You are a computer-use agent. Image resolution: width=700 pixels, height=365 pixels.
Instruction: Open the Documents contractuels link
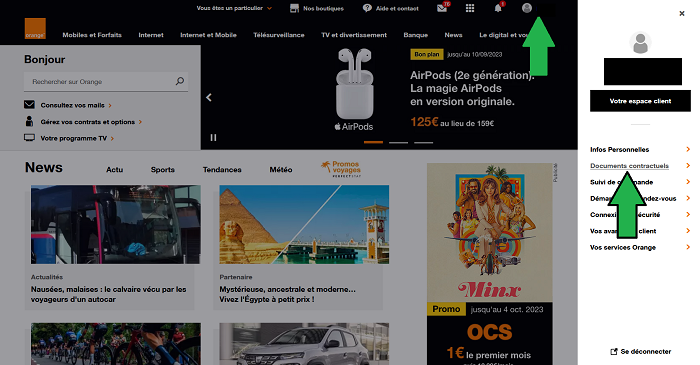(629, 166)
